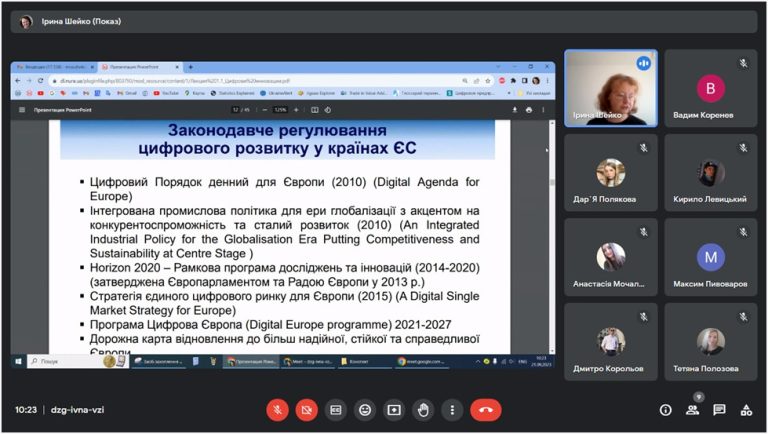Click the PDF page number field

[235, 110]
